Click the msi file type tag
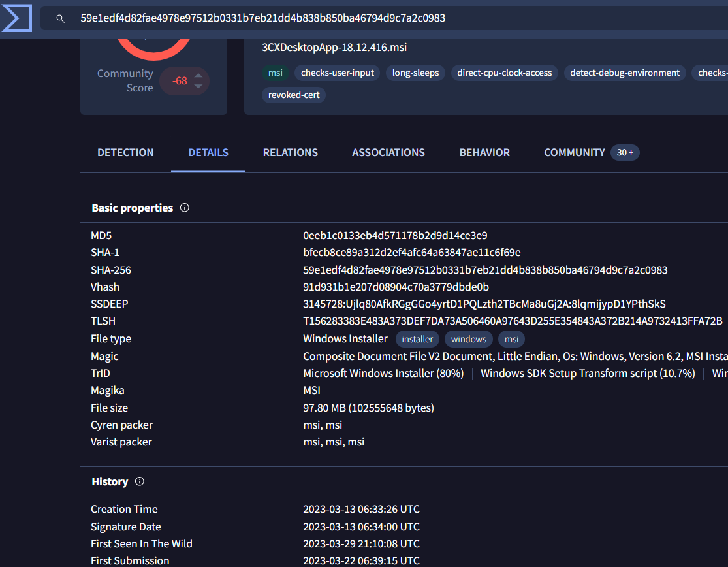The image size is (728, 567). 512,339
